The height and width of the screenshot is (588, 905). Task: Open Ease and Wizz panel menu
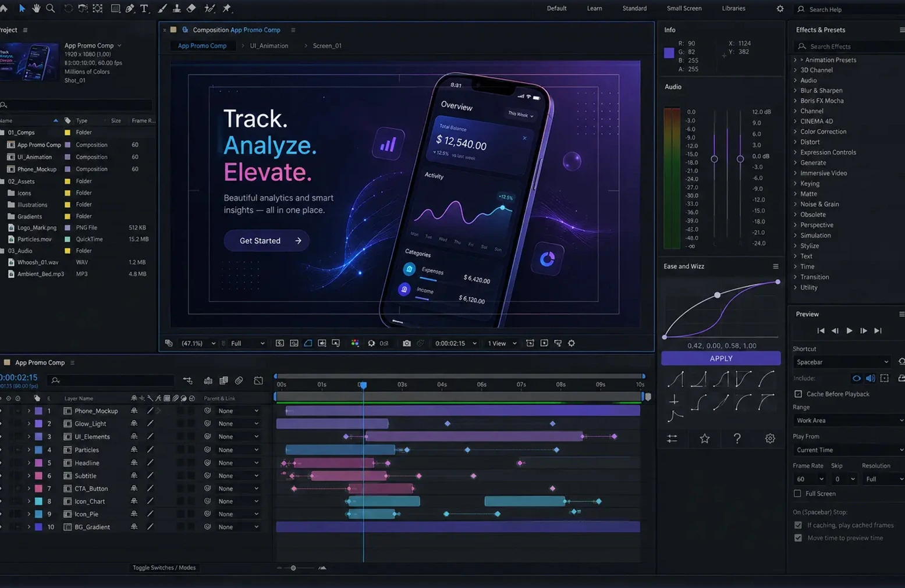coord(775,266)
